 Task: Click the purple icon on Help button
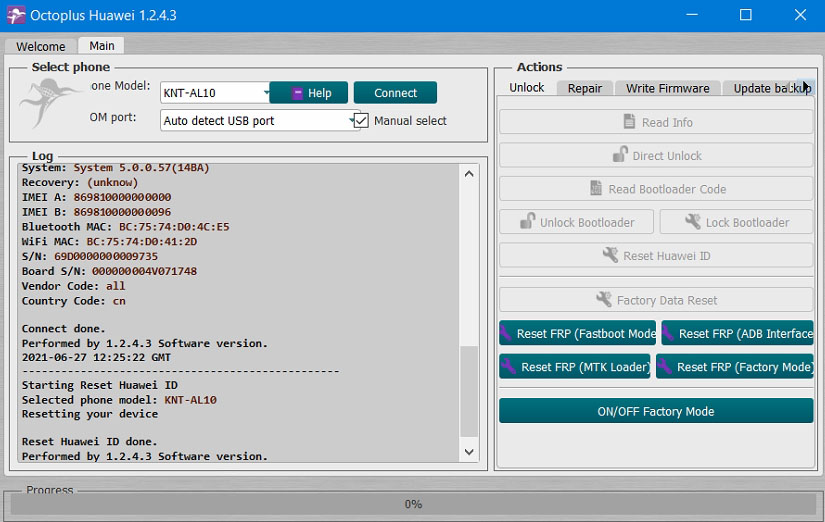click(x=297, y=93)
